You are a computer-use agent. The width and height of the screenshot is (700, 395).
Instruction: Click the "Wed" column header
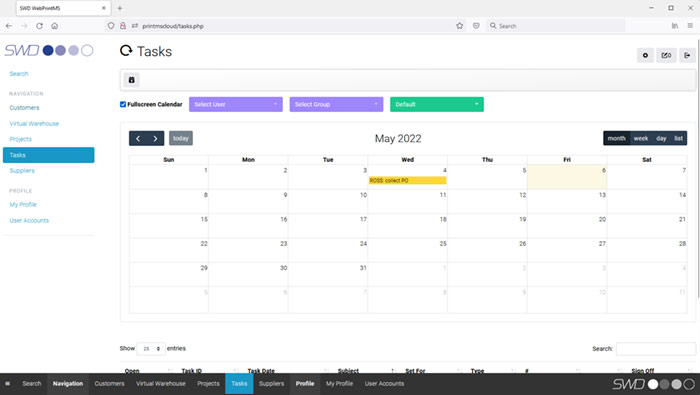point(408,159)
